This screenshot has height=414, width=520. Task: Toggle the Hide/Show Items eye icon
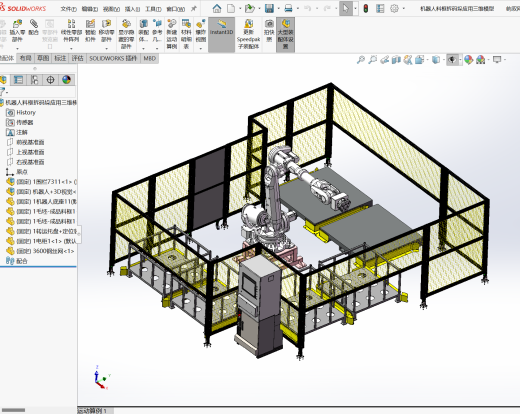pyautogui.click(x=452, y=60)
